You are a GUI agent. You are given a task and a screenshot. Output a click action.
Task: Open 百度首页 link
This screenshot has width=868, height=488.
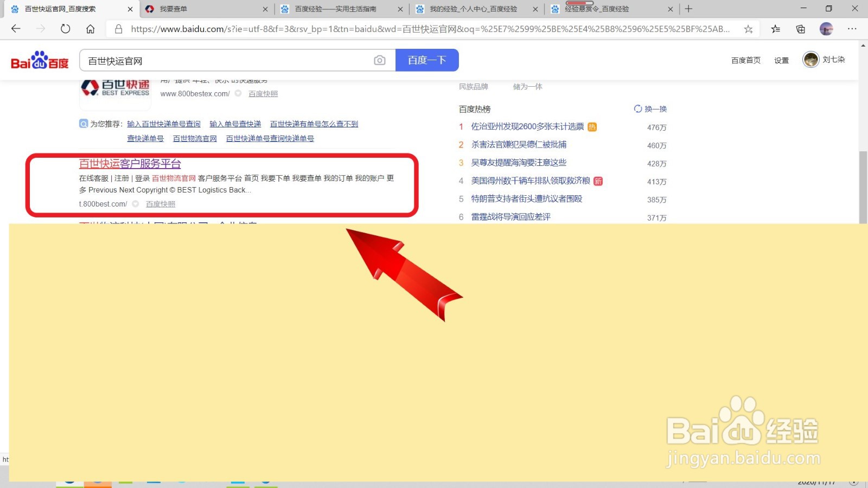[746, 60]
